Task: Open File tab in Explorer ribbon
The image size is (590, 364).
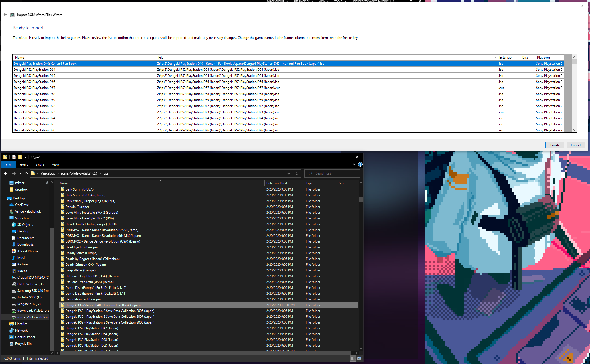Action: coord(8,165)
